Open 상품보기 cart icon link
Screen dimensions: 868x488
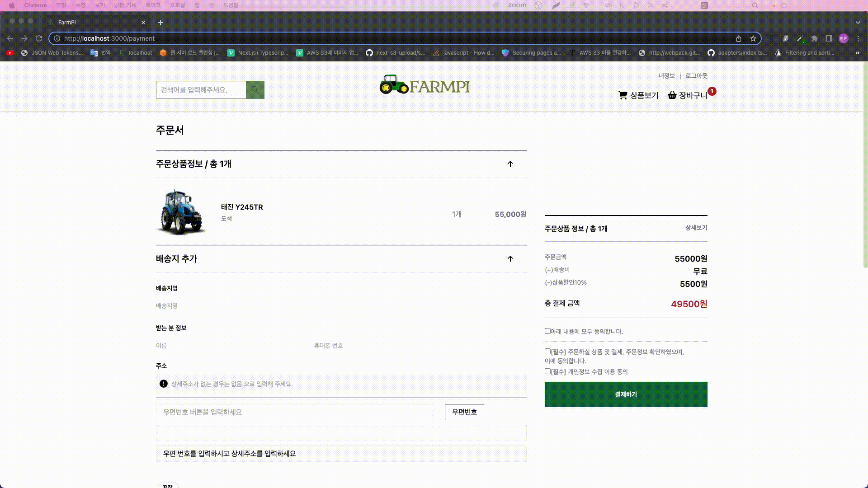(x=638, y=95)
